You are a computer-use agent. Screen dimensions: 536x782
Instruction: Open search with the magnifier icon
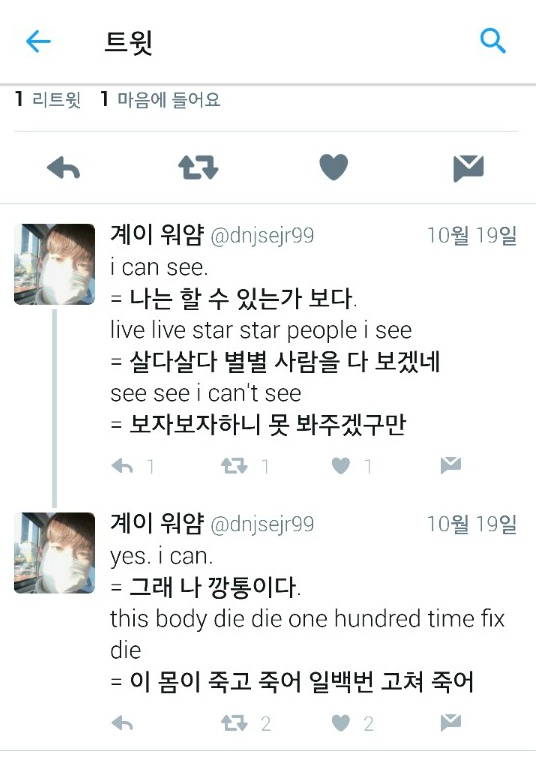[x=493, y=40]
